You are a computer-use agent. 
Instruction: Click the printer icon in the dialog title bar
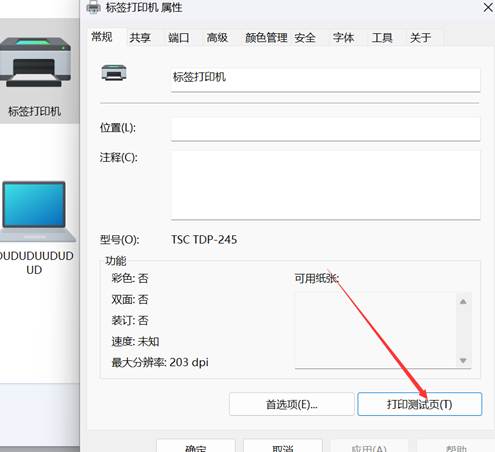click(x=93, y=7)
